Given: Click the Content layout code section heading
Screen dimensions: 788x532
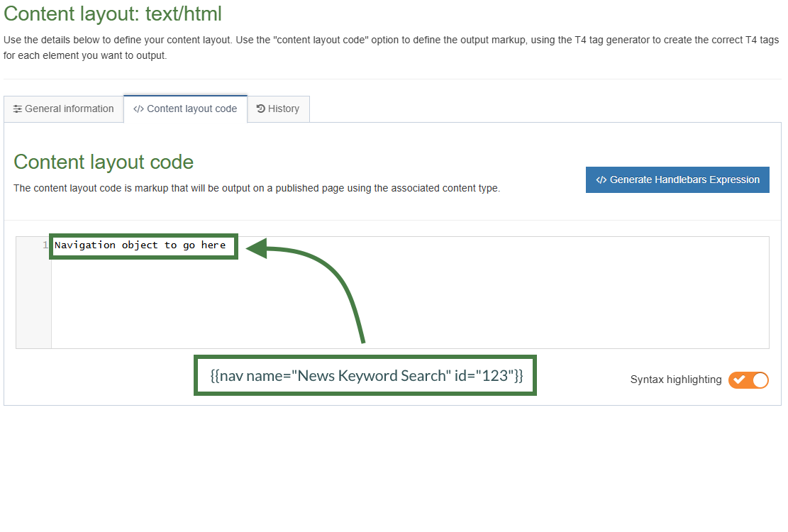Looking at the screenshot, I should coord(104,162).
